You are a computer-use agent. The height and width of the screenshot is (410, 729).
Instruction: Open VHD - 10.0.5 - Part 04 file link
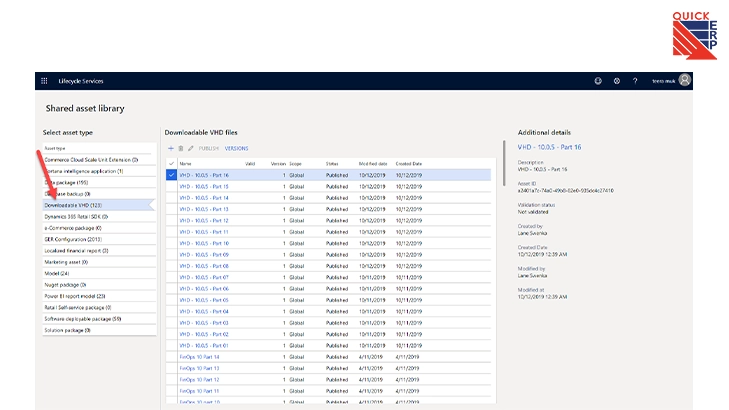204,311
